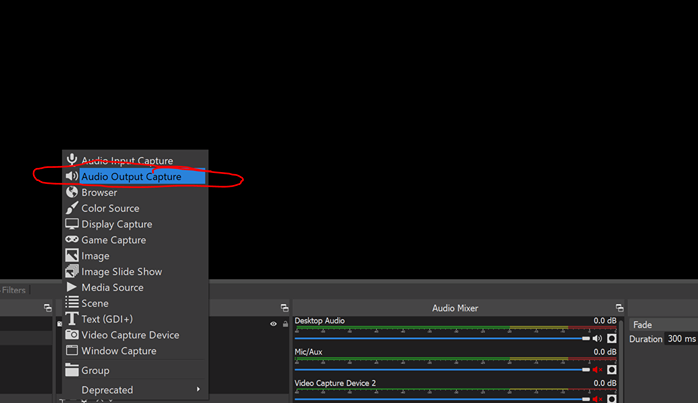Click the paintbrush icon for Color Source
This screenshot has height=403, width=698.
point(72,208)
